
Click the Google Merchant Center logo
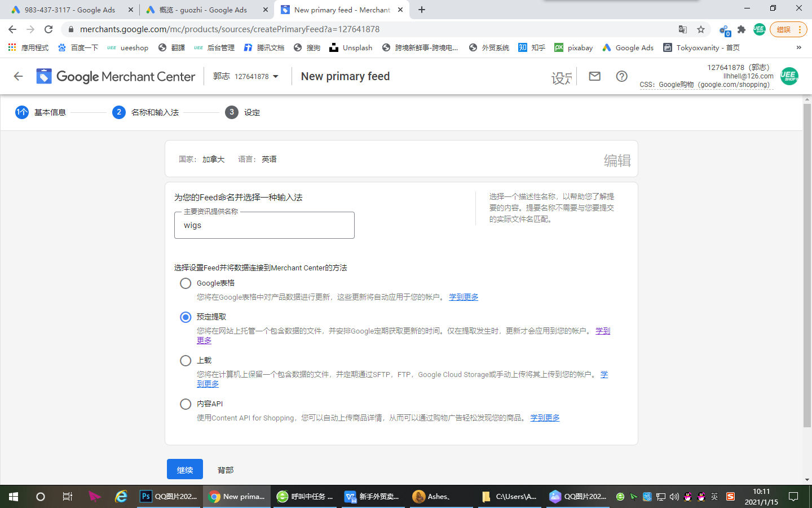coord(116,76)
